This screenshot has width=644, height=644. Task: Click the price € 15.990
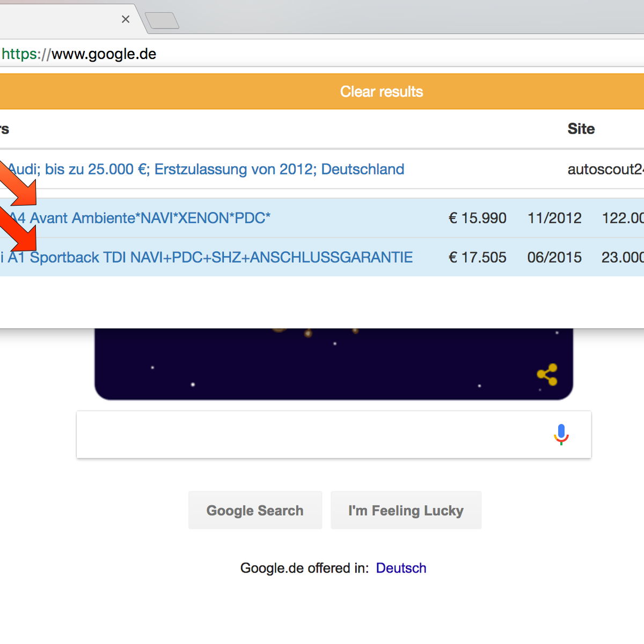coord(477,218)
